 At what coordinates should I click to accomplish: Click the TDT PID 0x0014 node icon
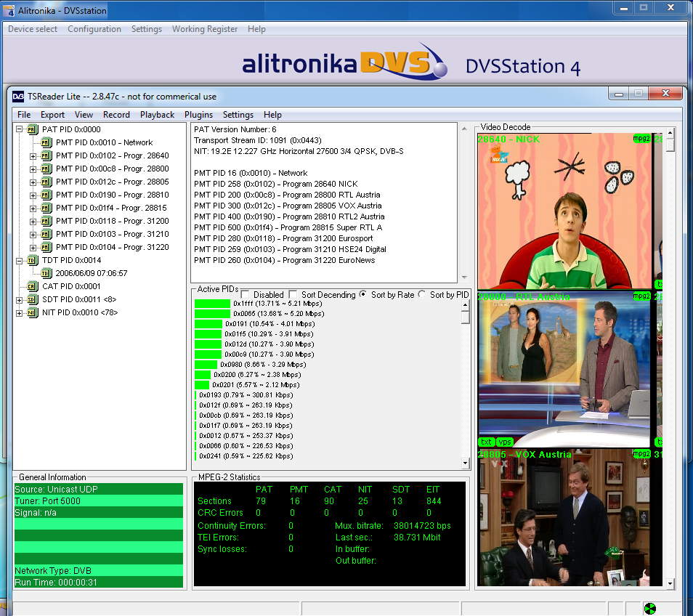point(32,260)
